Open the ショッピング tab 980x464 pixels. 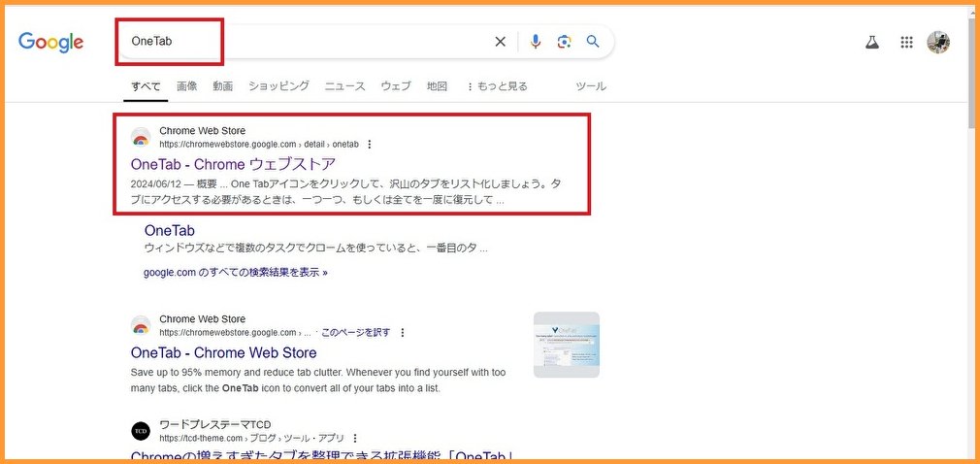tap(278, 86)
